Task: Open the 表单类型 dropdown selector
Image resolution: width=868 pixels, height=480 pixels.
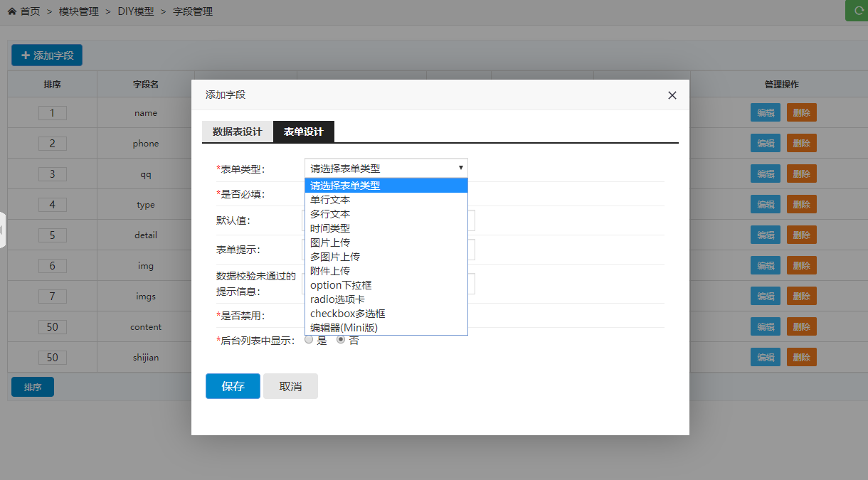Action: click(386, 169)
